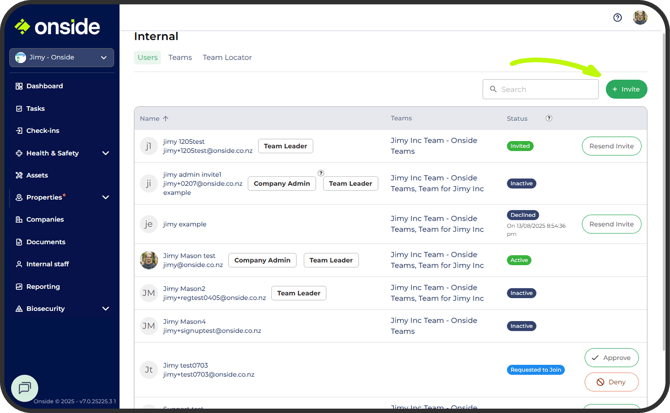This screenshot has height=413, width=670.
Task: Open the Documents sidebar icon
Action: (x=20, y=242)
